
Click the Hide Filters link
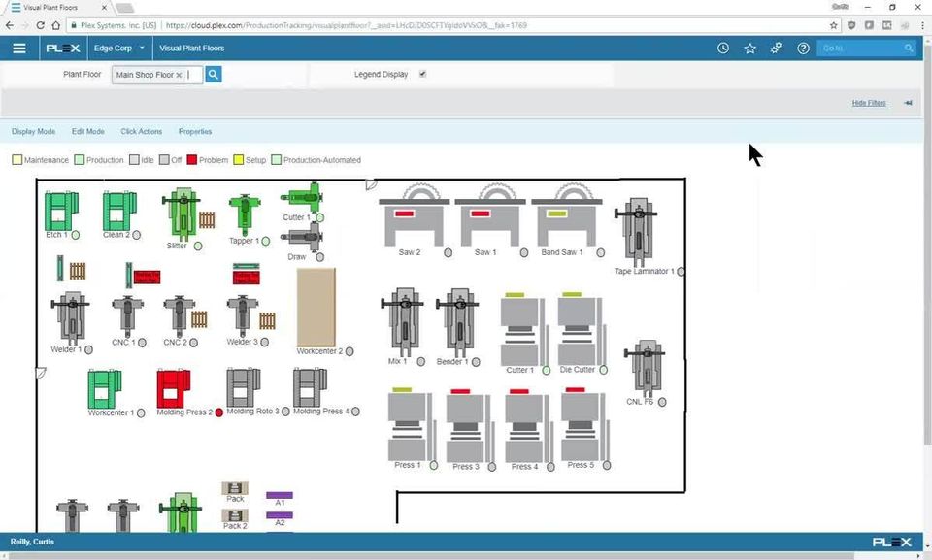pyautogui.click(x=869, y=103)
